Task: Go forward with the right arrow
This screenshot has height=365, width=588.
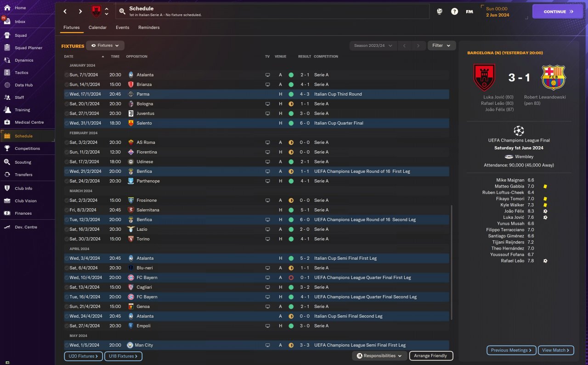Action: 80,11
